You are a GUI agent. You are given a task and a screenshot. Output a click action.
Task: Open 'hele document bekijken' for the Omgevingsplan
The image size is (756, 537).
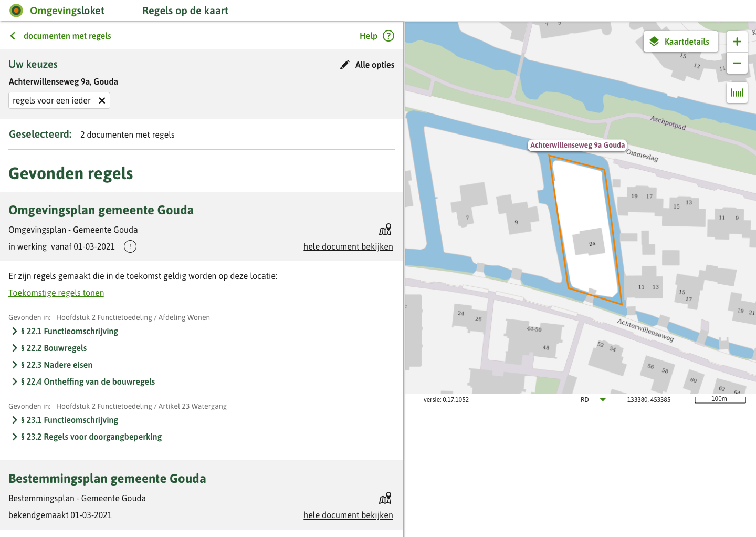click(x=348, y=246)
